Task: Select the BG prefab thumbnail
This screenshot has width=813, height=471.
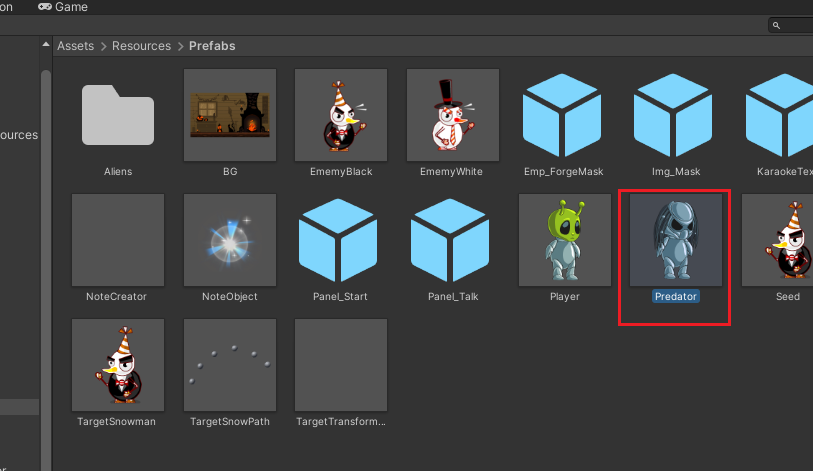Action: click(x=230, y=115)
